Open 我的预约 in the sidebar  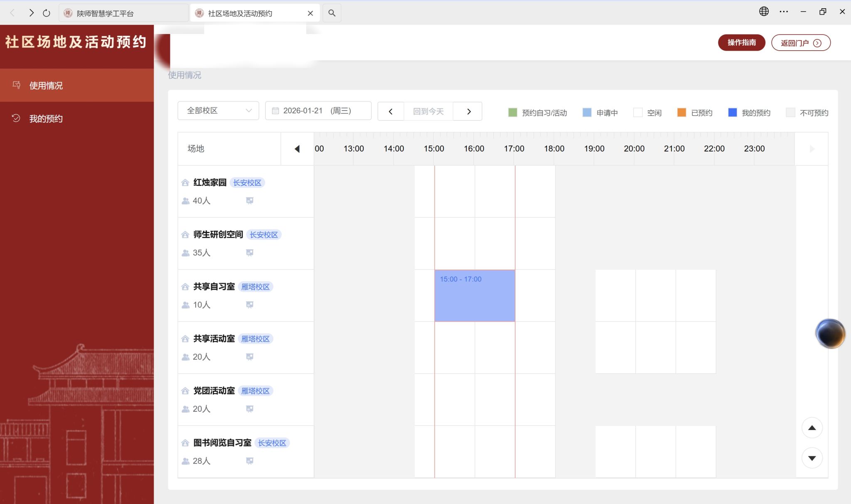click(46, 119)
